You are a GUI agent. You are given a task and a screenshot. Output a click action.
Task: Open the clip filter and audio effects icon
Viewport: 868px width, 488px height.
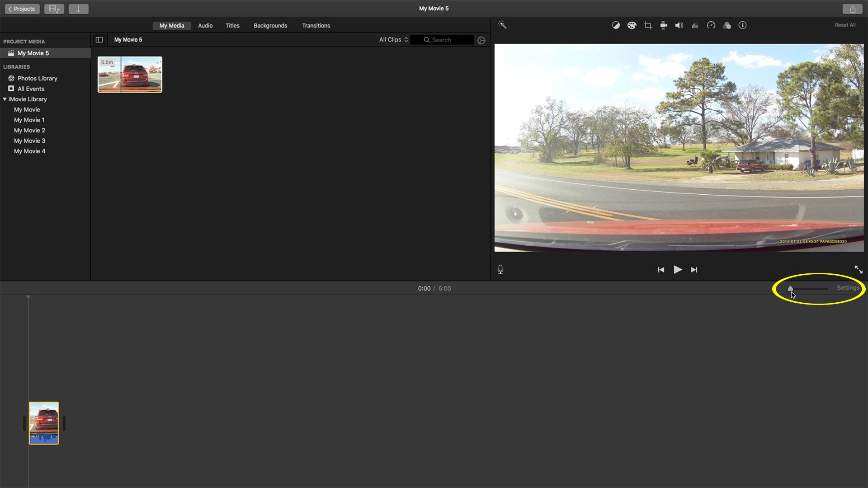coord(727,25)
